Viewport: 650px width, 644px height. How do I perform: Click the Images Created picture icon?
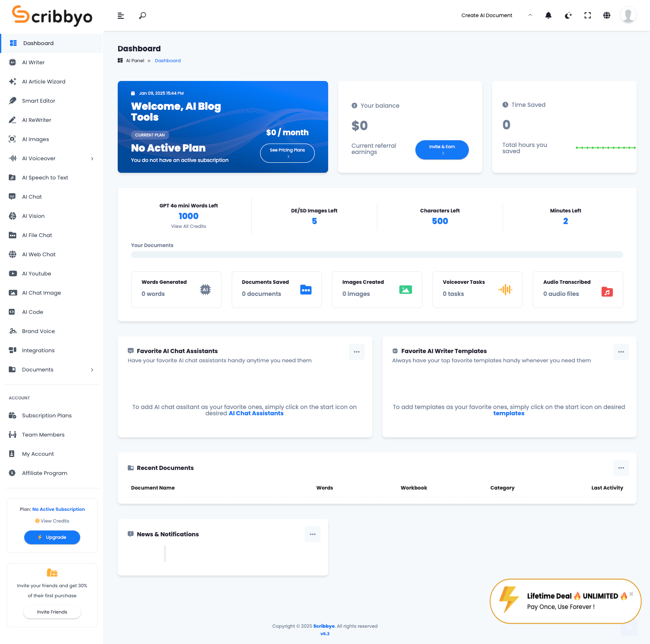pos(405,290)
